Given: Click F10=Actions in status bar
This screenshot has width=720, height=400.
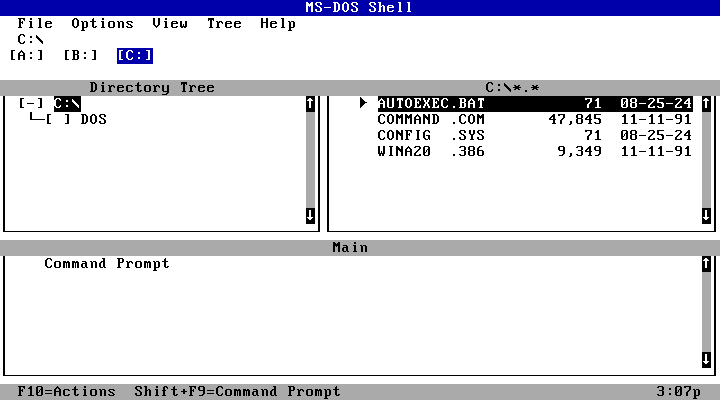Looking at the screenshot, I should coord(67,392).
